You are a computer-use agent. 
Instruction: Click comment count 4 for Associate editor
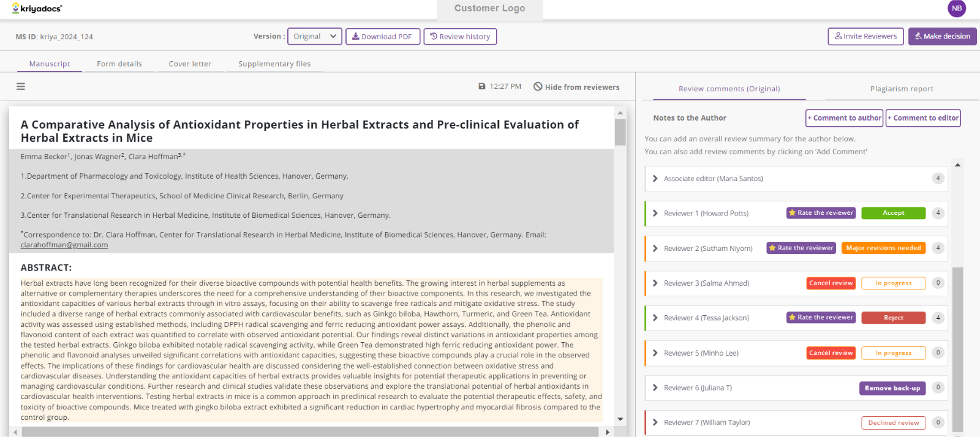click(x=938, y=178)
